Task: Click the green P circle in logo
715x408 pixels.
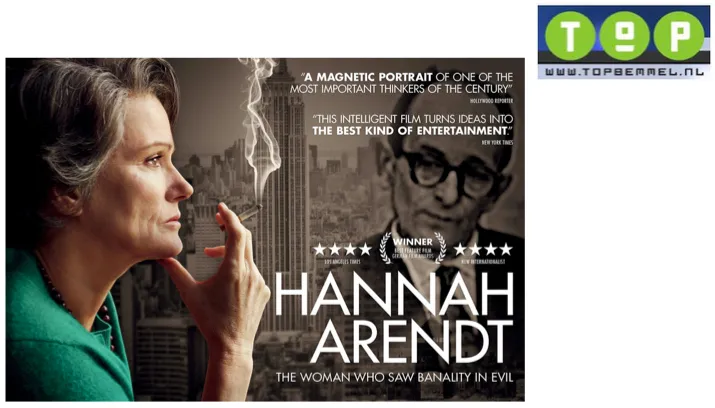Action: click(679, 36)
